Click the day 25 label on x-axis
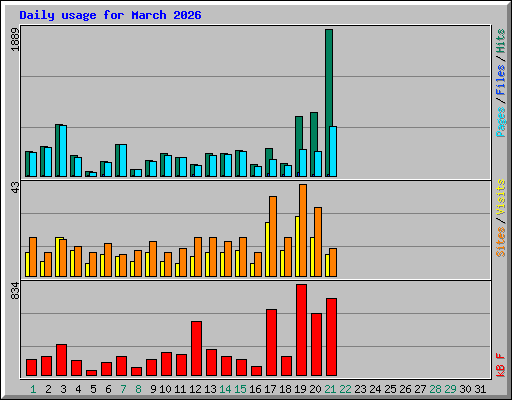Viewport: 512px width, 400px height. tap(390, 389)
